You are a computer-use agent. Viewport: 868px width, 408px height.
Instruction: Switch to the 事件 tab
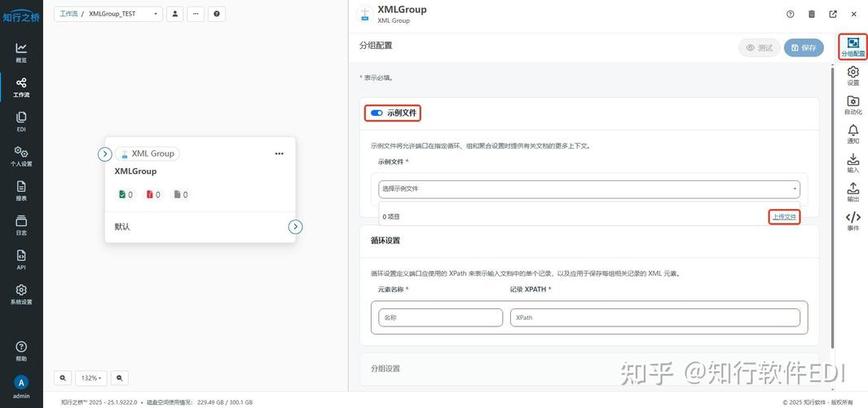853,221
